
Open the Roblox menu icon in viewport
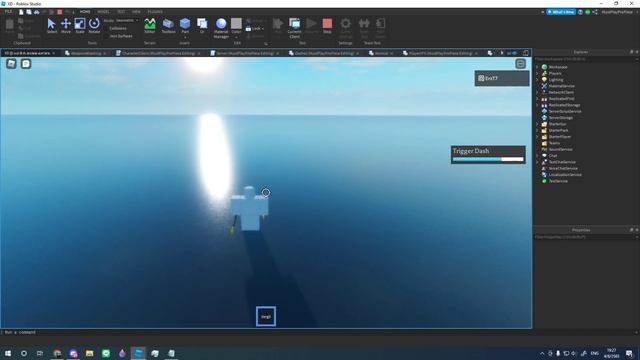(x=11, y=64)
